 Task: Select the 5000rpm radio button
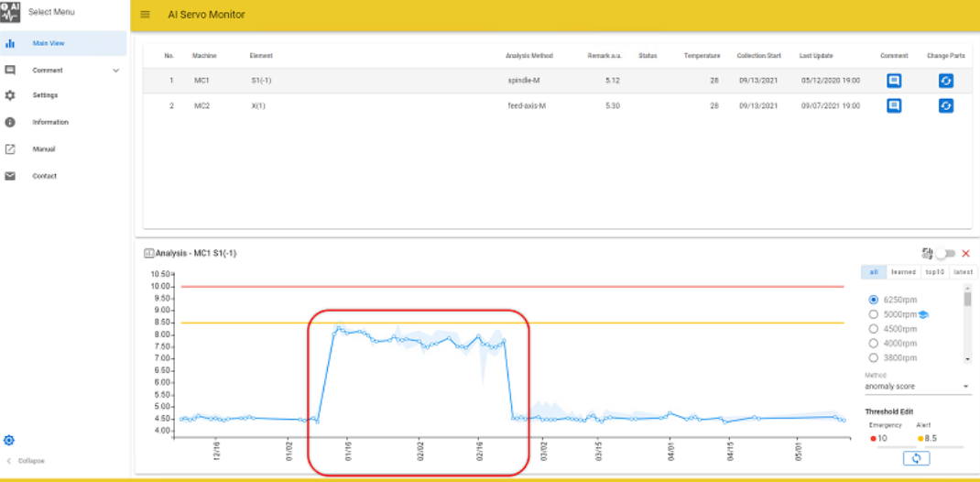coord(873,314)
